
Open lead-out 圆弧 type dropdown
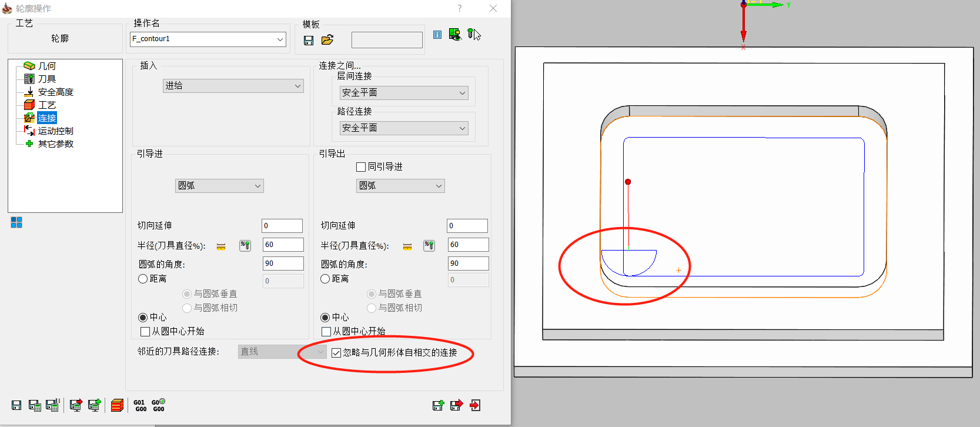coord(400,186)
